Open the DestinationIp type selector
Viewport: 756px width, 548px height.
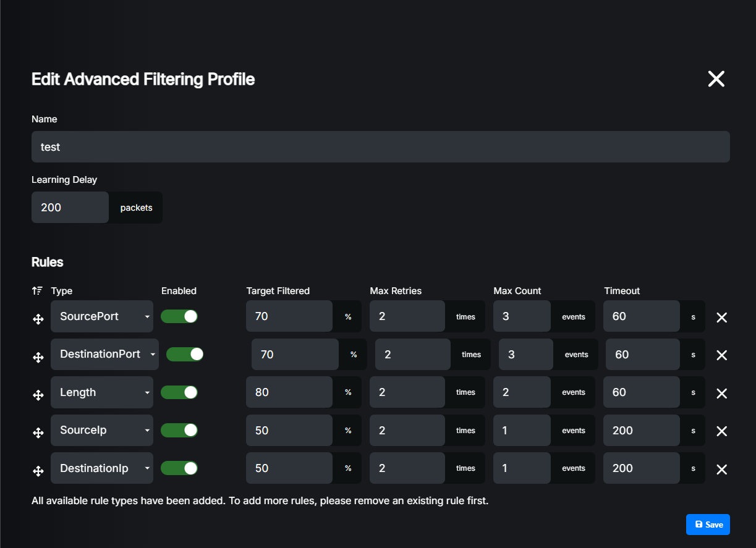102,468
